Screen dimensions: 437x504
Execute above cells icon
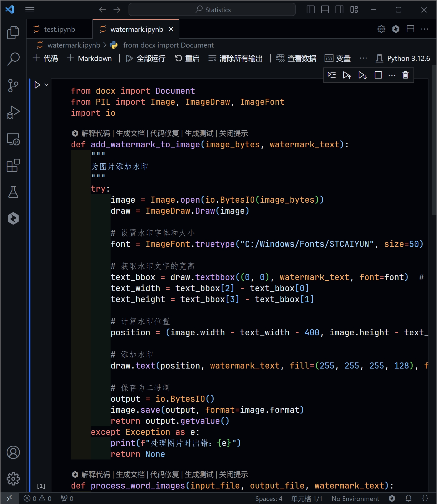(347, 75)
